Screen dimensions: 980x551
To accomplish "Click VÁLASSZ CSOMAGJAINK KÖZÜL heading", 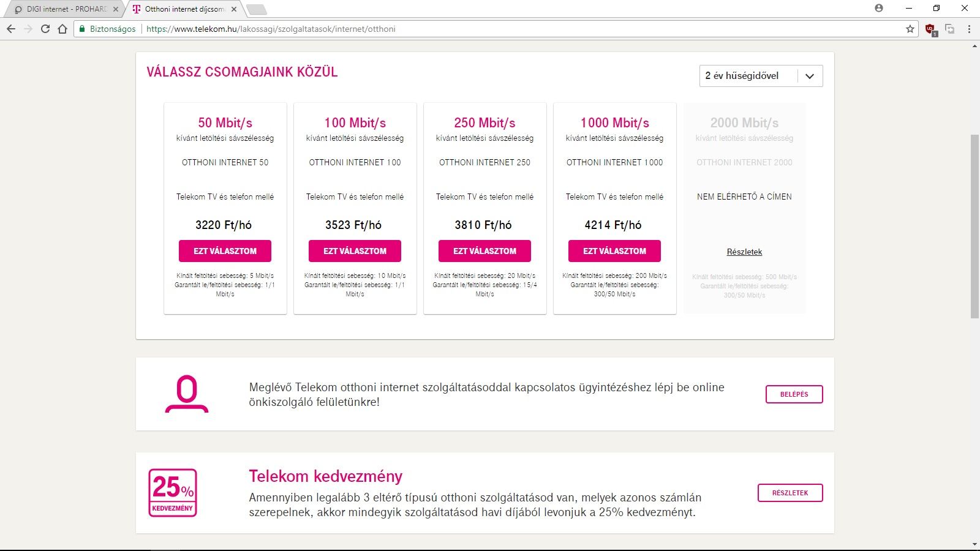I will (242, 72).
